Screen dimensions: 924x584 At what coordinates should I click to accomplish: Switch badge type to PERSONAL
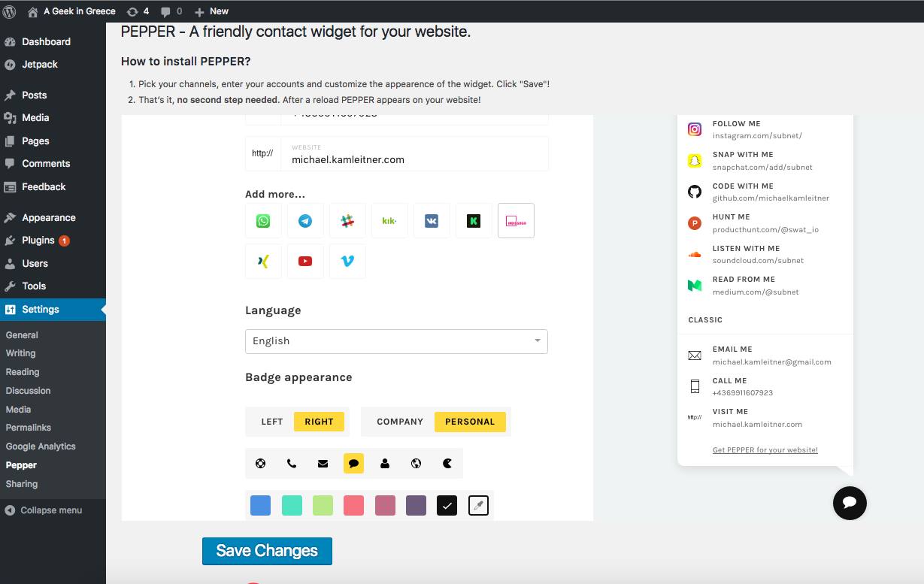470,422
